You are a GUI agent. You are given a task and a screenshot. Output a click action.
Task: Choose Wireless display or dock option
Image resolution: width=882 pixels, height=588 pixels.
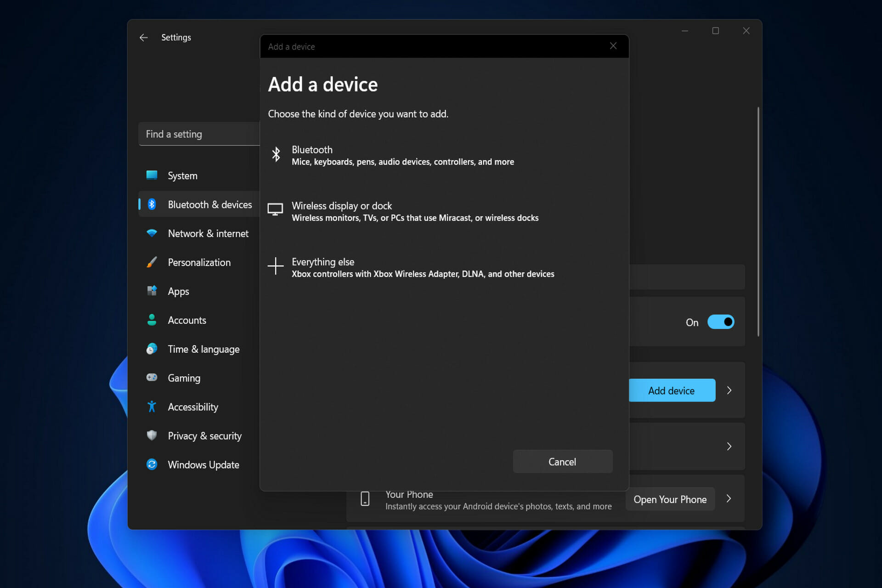444,211
